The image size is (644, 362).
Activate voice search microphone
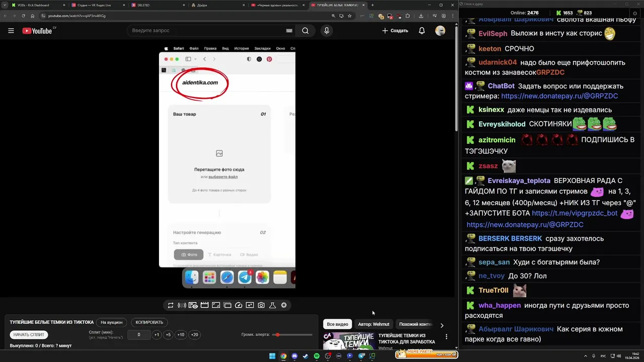click(x=327, y=31)
